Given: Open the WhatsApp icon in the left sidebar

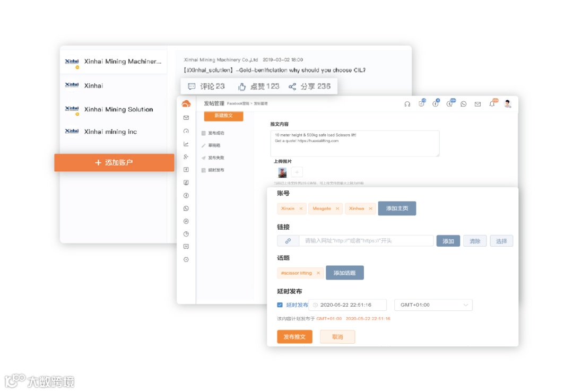Looking at the screenshot, I should [x=186, y=208].
